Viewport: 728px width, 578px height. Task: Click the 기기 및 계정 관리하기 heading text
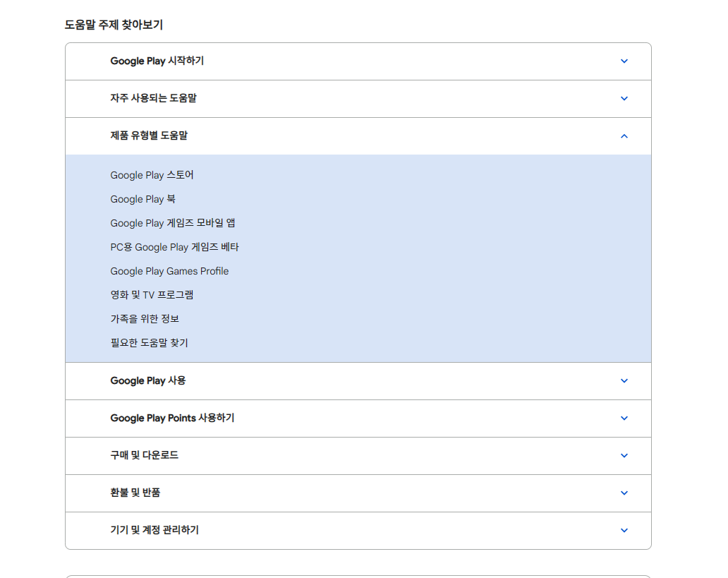click(154, 530)
